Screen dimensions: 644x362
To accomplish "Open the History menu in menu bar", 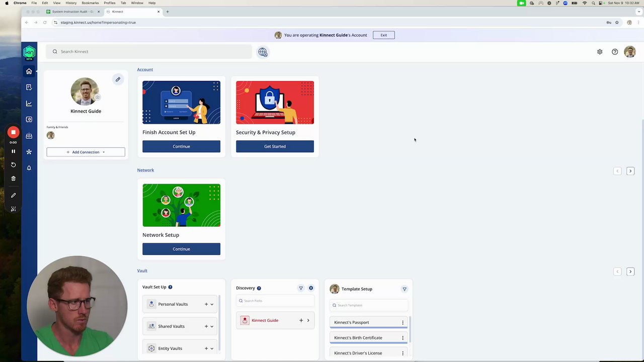I will tap(71, 3).
